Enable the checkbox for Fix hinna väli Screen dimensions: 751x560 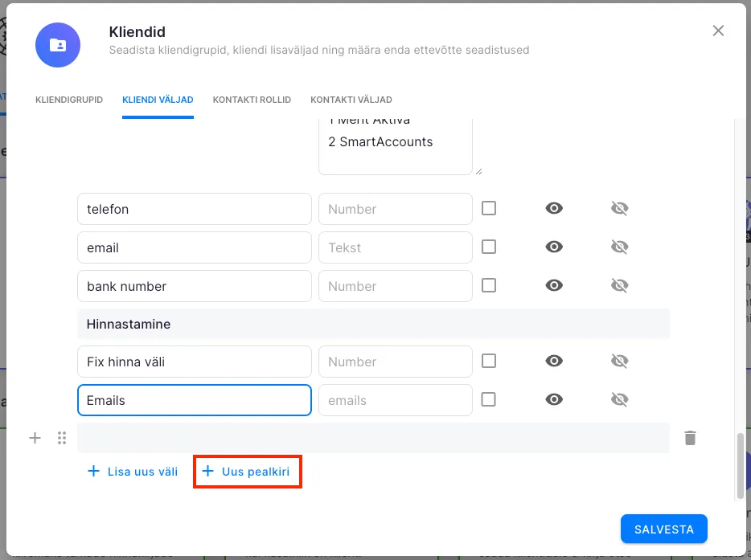pyautogui.click(x=489, y=361)
